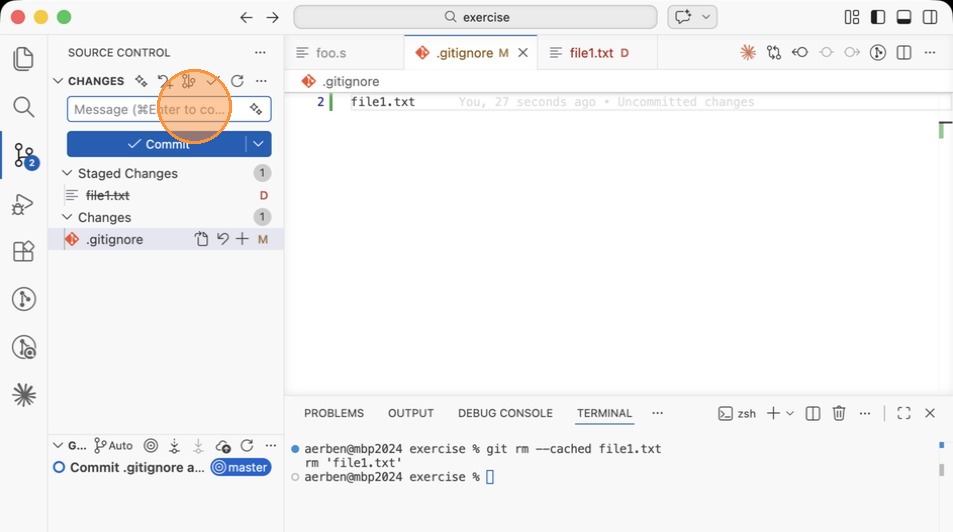The height and width of the screenshot is (532, 953).
Task: Click the refresh icon in Changes header
Action: (237, 81)
